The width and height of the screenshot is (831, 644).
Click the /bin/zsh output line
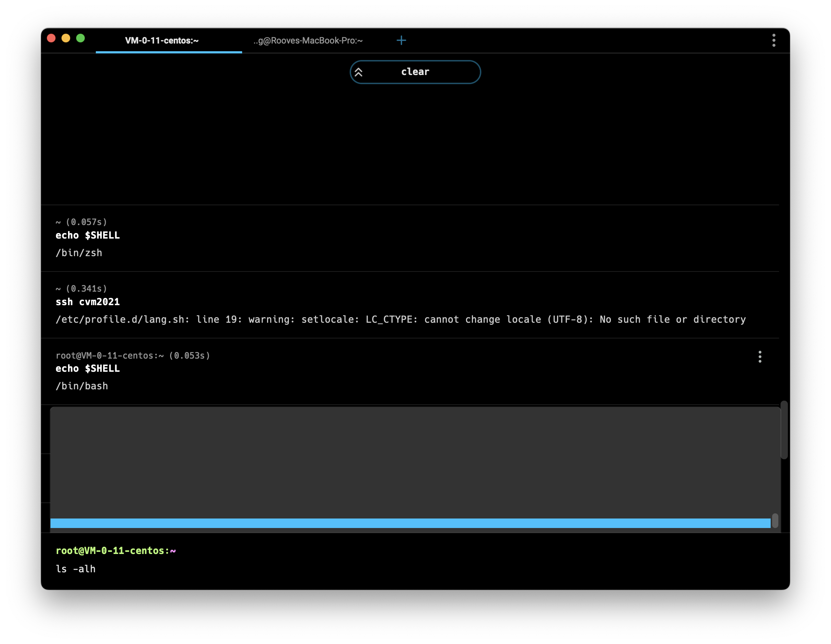click(x=79, y=253)
